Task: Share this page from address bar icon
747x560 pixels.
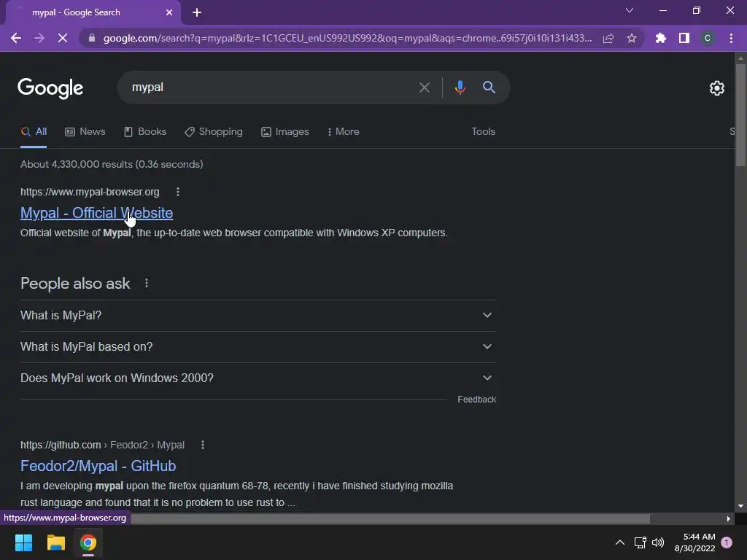Action: (x=608, y=38)
